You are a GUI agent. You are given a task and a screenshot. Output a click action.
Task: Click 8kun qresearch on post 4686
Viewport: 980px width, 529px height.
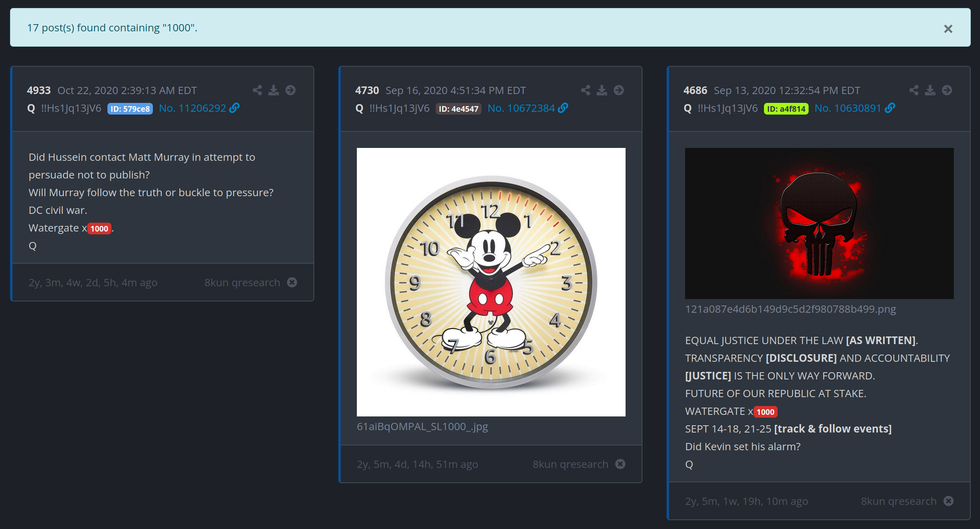pos(899,501)
